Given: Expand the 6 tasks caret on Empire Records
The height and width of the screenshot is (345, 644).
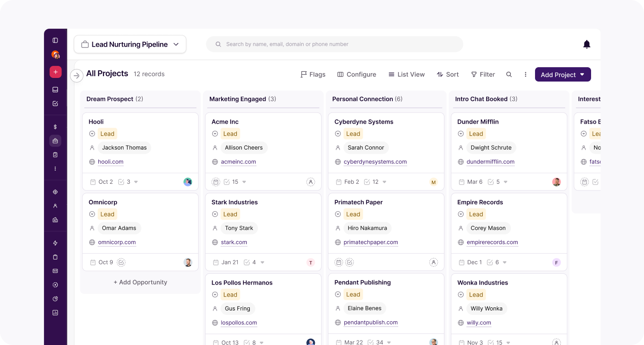Looking at the screenshot, I should click(505, 263).
